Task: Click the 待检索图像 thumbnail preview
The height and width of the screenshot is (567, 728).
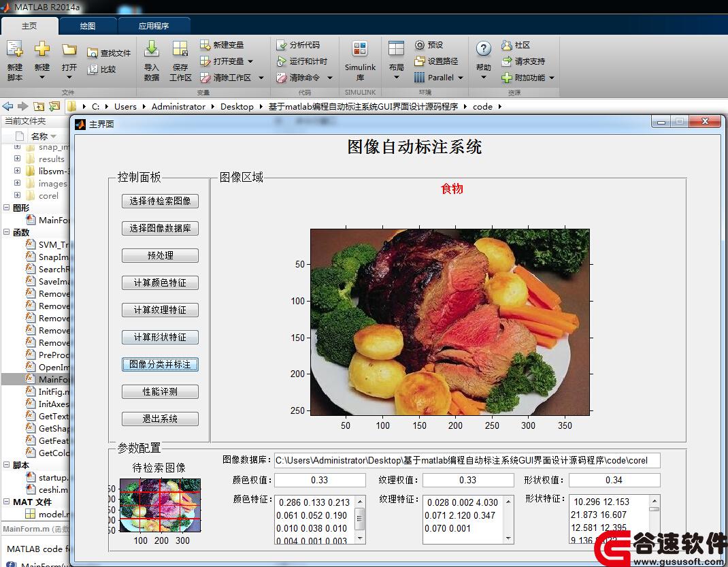Action: (160, 505)
